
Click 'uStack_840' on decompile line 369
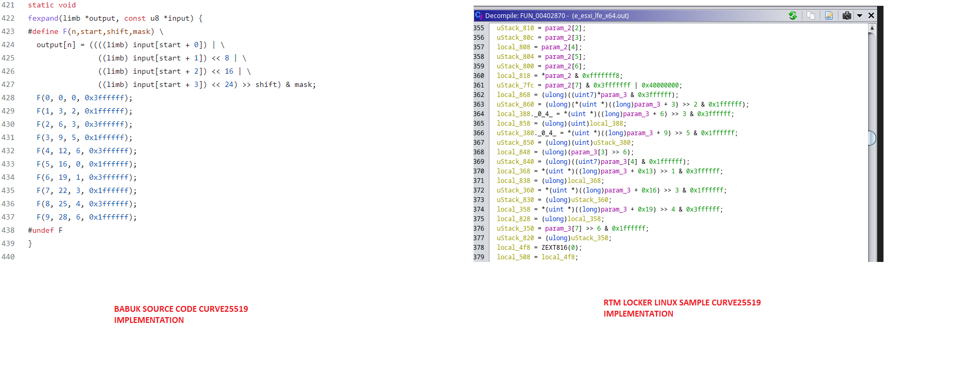pyautogui.click(x=515, y=162)
